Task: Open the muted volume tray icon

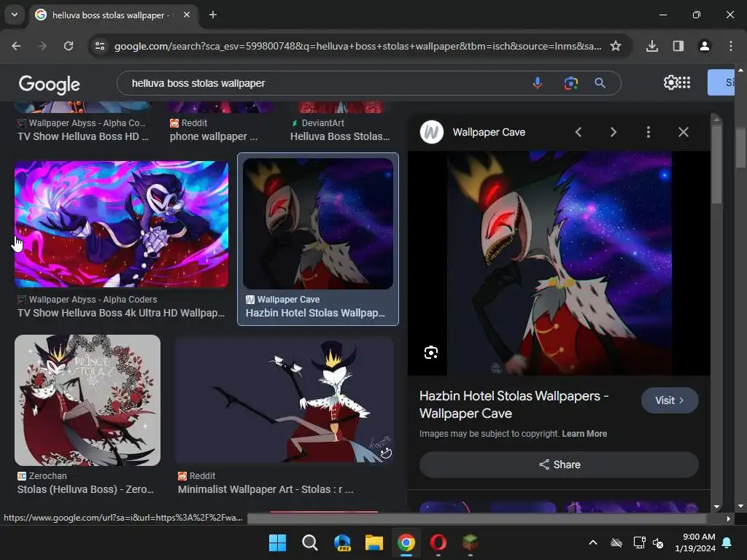Action: pos(658,542)
